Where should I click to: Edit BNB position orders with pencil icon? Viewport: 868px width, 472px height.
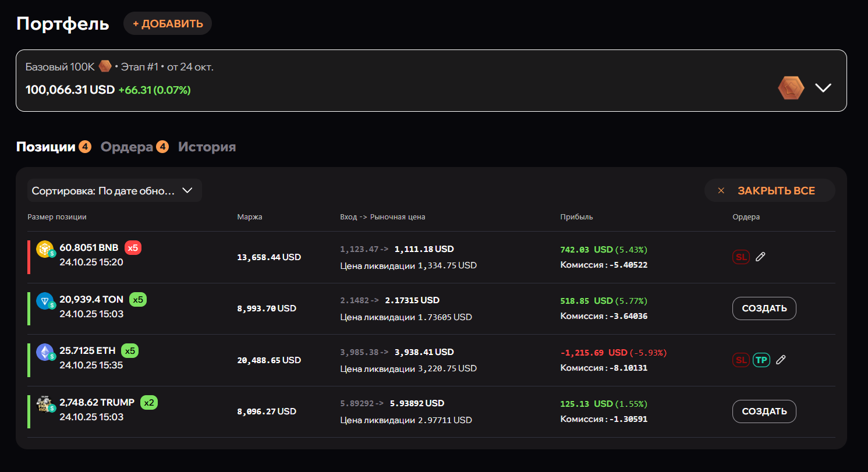[760, 257]
